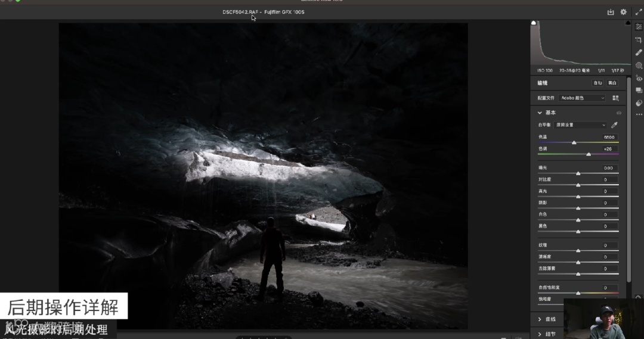Open the Presets panel icon
Screen dimensions: 644x339
click(639, 103)
